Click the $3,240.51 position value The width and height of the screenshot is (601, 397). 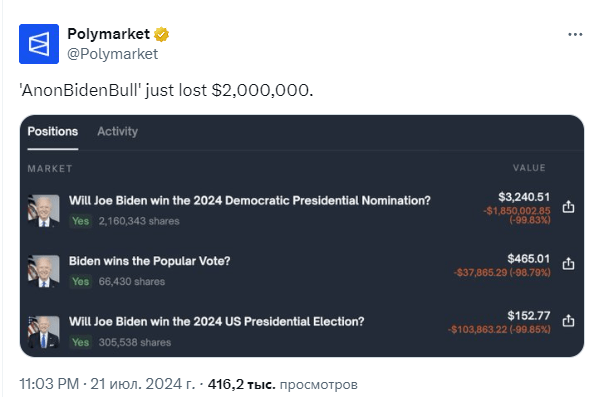coord(524,197)
